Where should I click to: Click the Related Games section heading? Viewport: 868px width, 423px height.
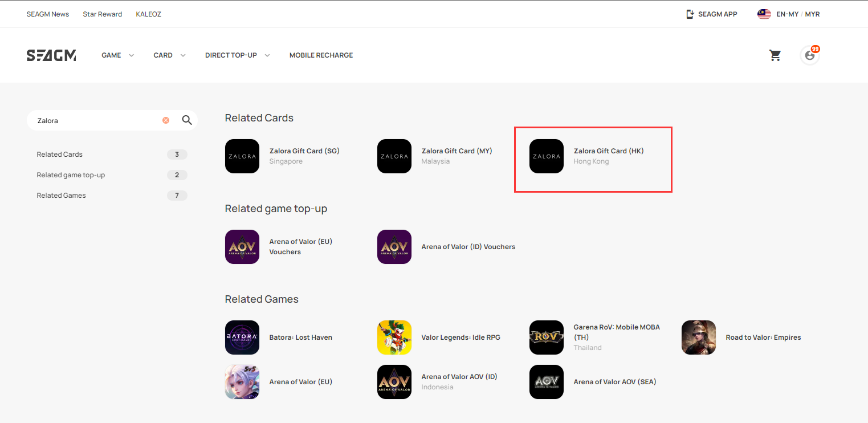[x=262, y=299]
